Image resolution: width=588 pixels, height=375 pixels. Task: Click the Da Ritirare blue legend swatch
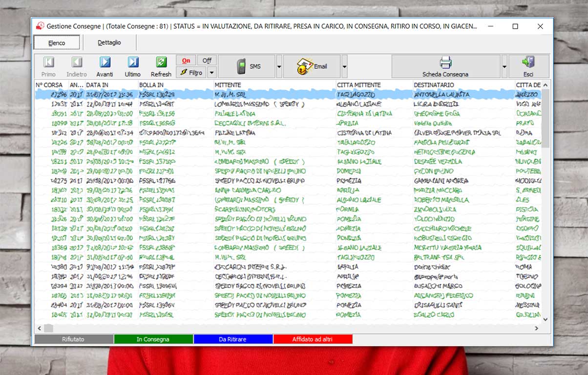pyautogui.click(x=233, y=339)
